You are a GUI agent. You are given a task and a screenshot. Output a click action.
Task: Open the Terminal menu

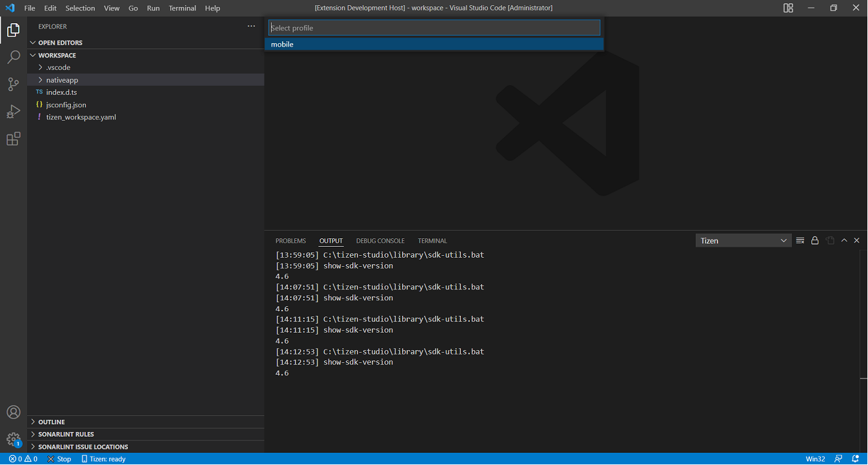point(182,8)
